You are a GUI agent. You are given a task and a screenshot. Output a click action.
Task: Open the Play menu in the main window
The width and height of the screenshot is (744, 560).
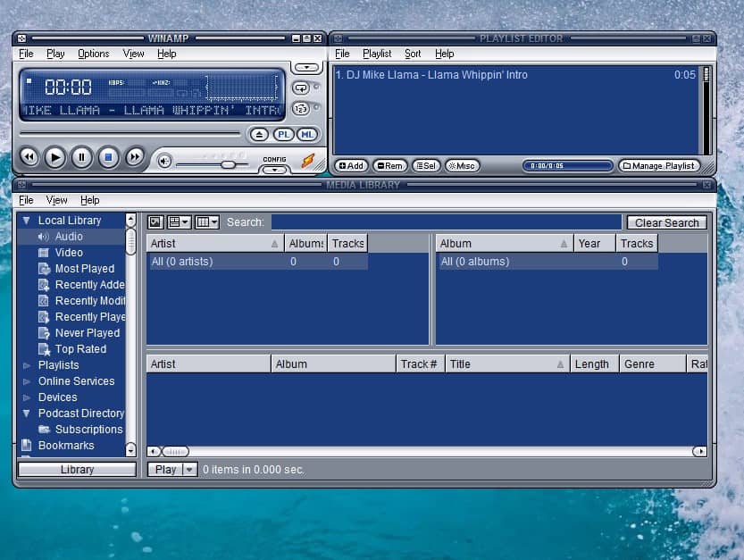54,54
